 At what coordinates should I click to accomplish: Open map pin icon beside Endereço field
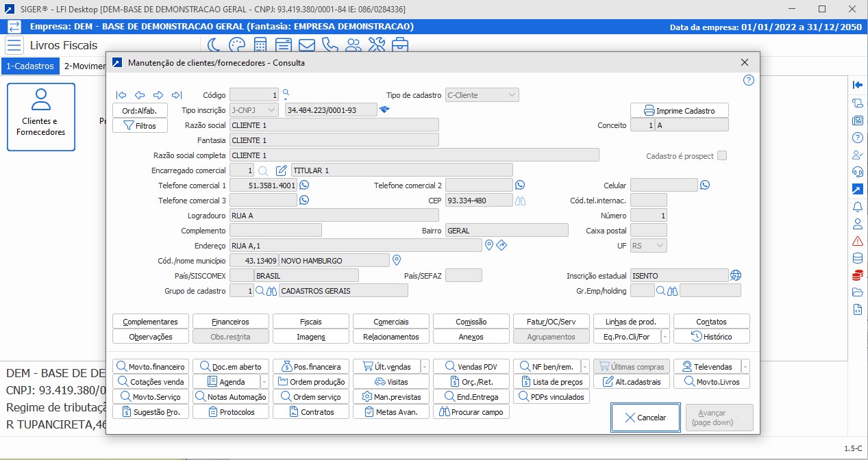(x=489, y=245)
